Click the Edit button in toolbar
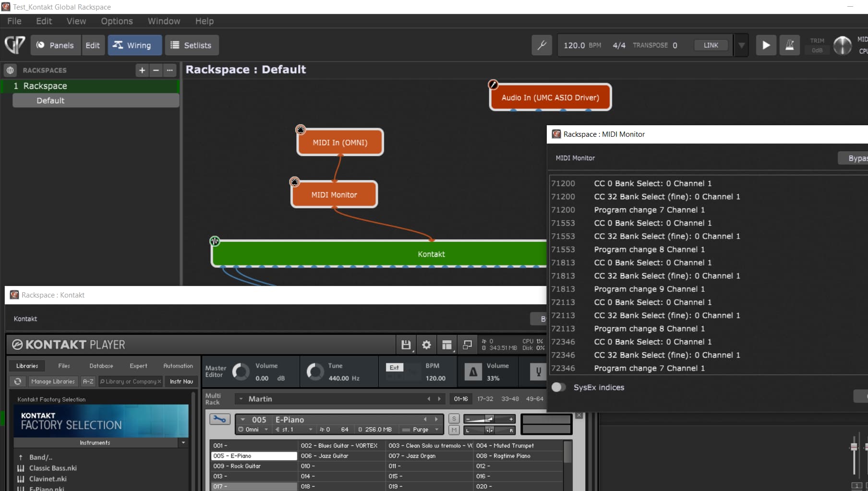The width and height of the screenshot is (868, 491). tap(93, 45)
